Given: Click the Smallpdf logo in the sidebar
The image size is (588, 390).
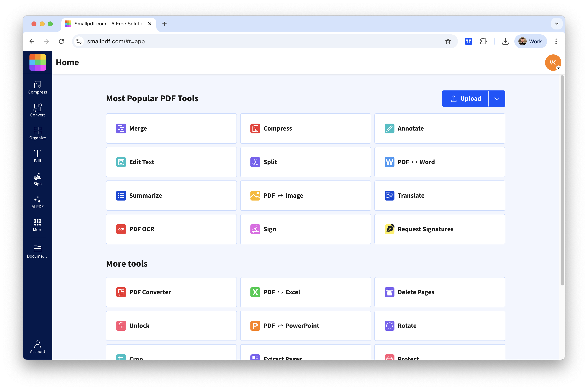Looking at the screenshot, I should click(x=37, y=62).
